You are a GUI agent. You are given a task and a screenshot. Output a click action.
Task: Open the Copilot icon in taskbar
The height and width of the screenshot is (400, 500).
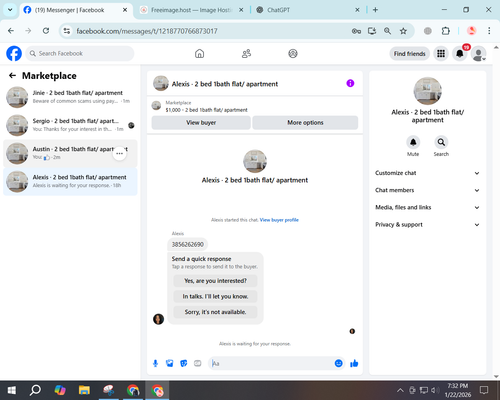[60, 390]
